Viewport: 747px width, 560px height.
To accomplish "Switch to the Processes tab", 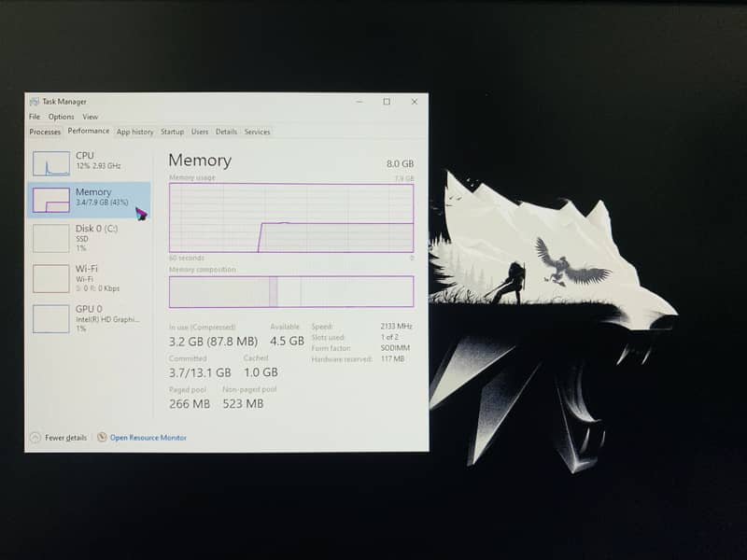I will (x=45, y=132).
